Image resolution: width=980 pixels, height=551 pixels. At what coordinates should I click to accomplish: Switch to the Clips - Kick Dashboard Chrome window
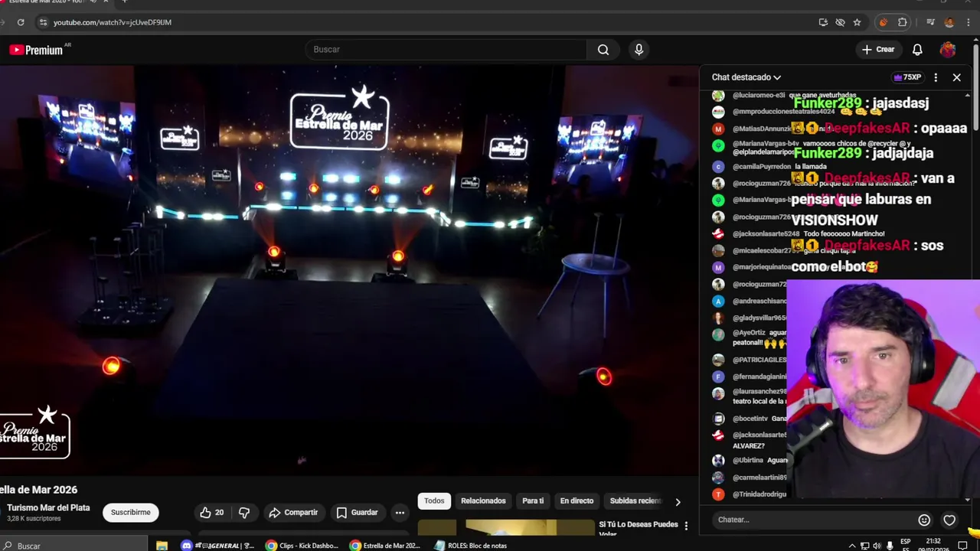point(302,546)
